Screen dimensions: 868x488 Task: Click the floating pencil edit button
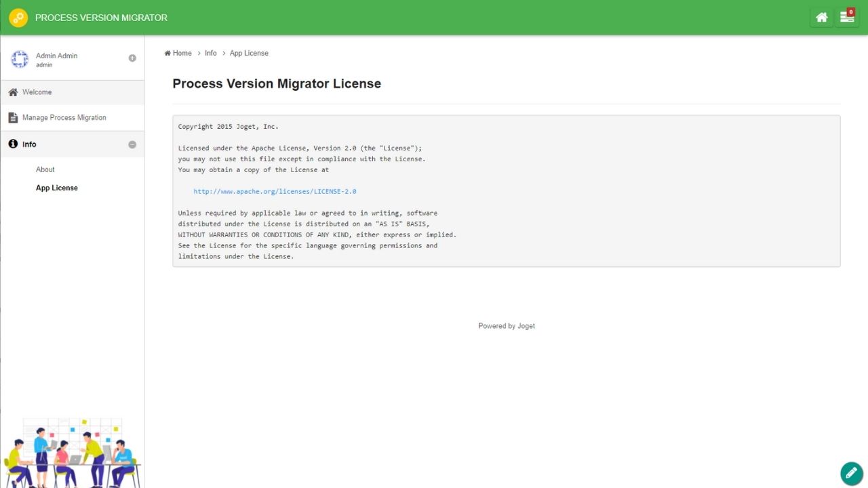(851, 473)
